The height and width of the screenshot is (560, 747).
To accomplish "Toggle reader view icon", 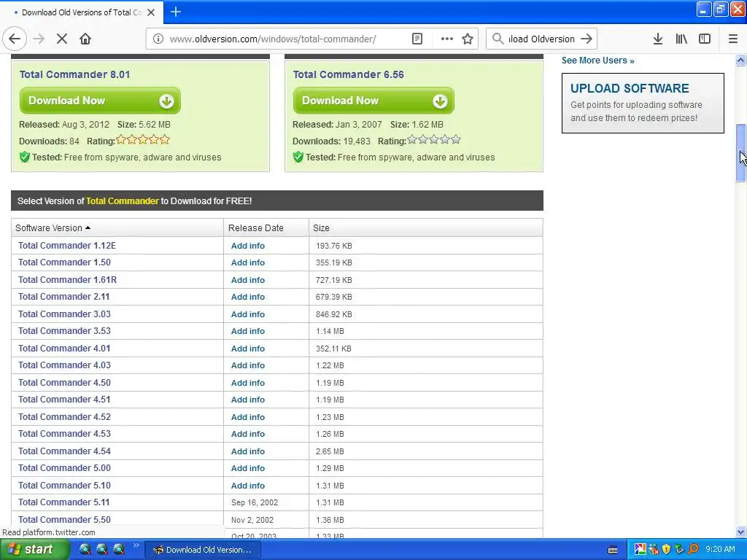I will (x=417, y=39).
